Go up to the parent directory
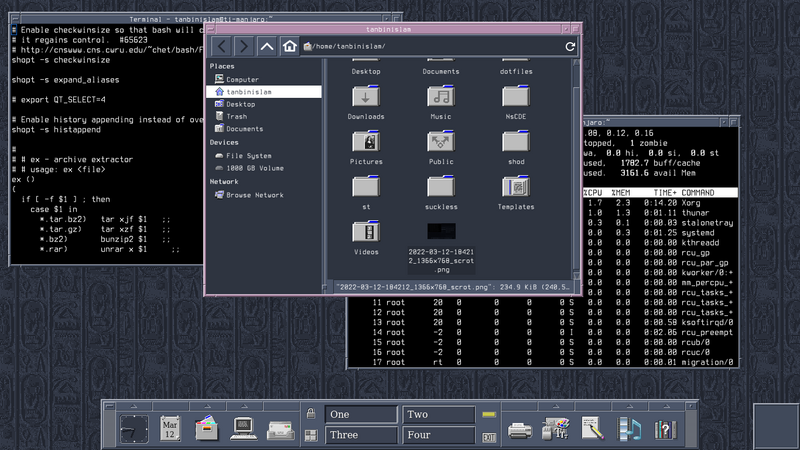Image resolution: width=800 pixels, height=450 pixels. (x=267, y=46)
